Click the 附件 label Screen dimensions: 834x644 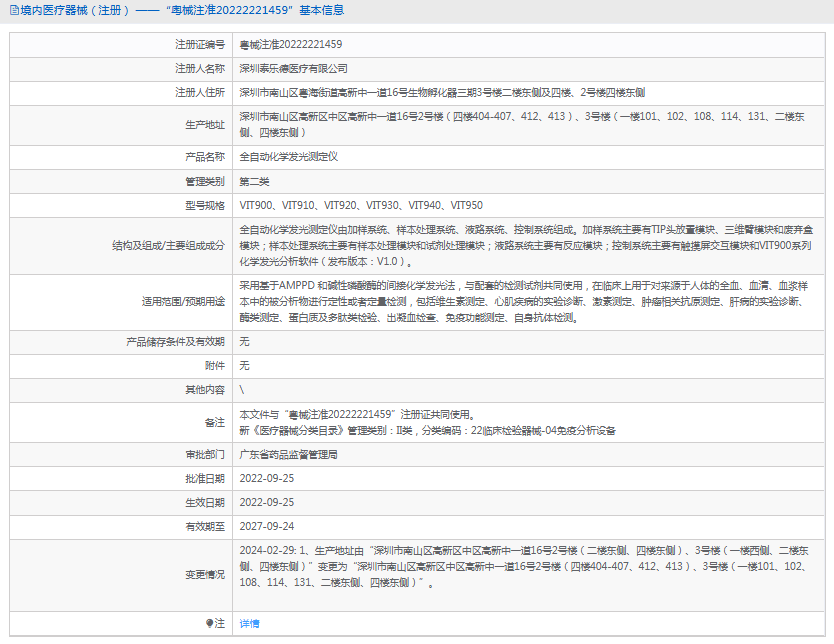(215, 365)
